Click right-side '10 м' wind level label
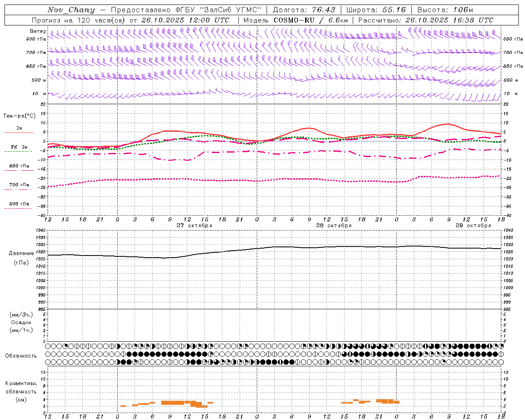 click(511, 94)
